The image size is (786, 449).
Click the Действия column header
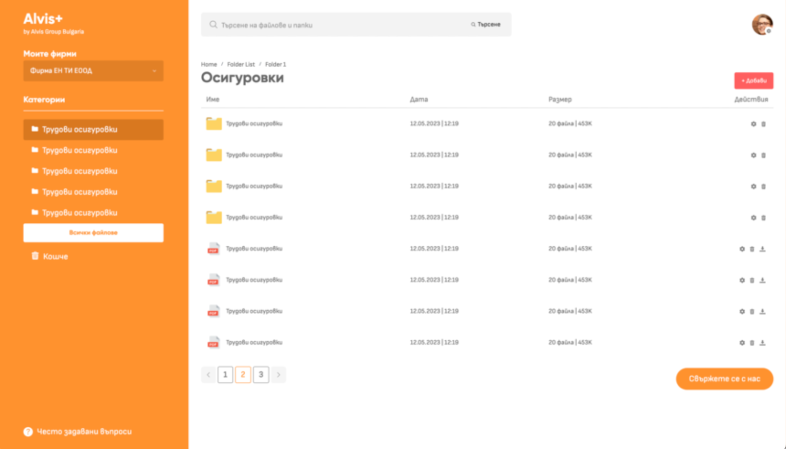[x=751, y=99]
